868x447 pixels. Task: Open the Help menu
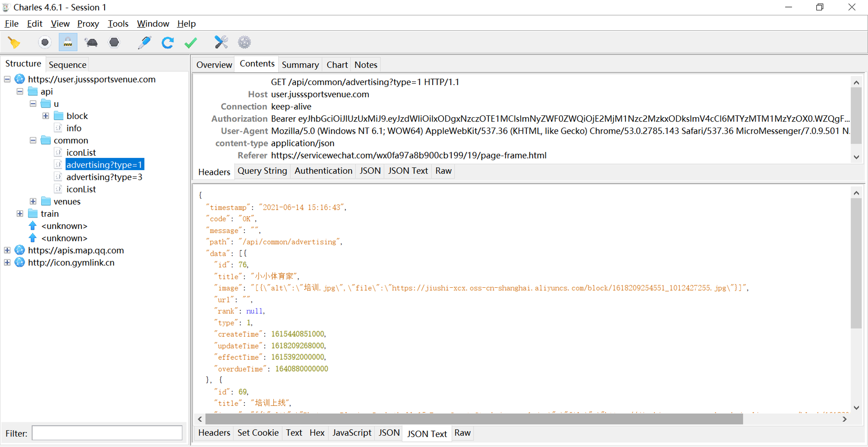(x=186, y=24)
